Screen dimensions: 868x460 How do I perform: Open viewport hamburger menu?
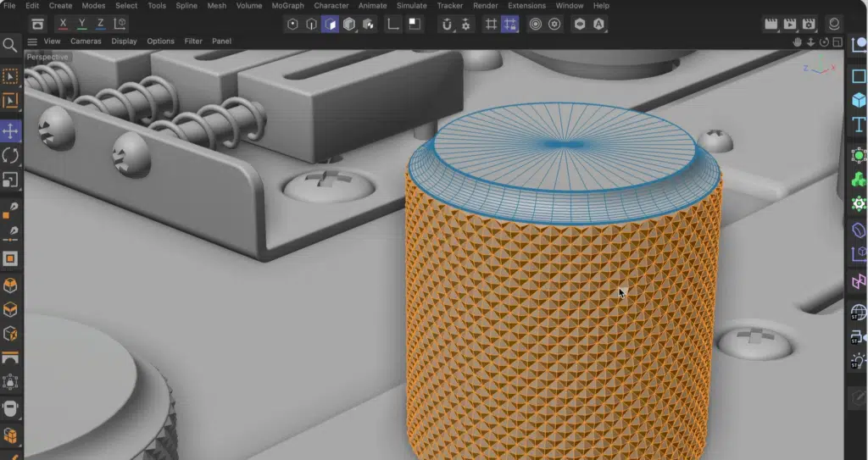(x=32, y=42)
